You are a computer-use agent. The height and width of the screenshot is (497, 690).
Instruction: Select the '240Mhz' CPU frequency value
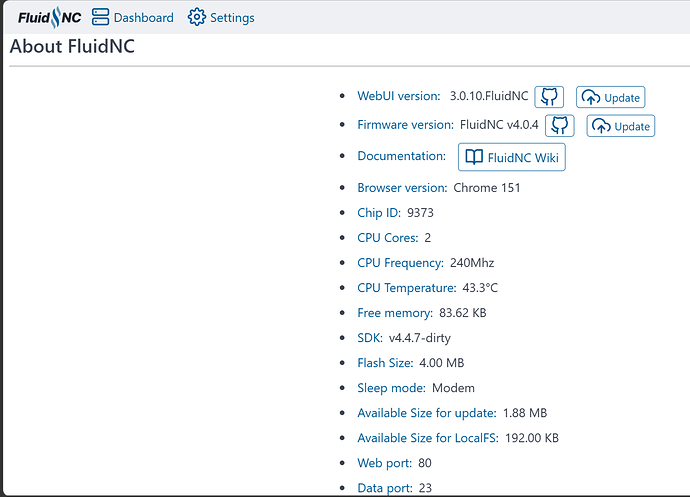click(x=472, y=263)
